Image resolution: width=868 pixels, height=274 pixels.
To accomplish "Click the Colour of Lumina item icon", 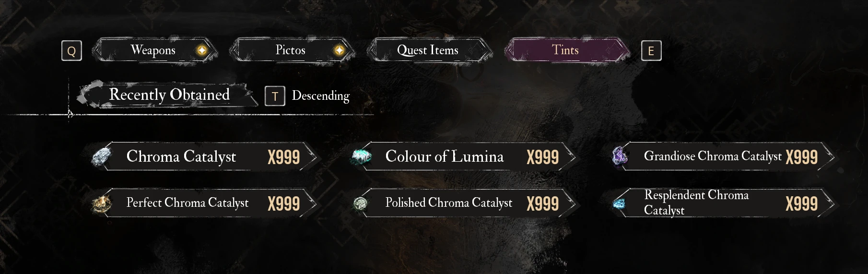I will (362, 156).
